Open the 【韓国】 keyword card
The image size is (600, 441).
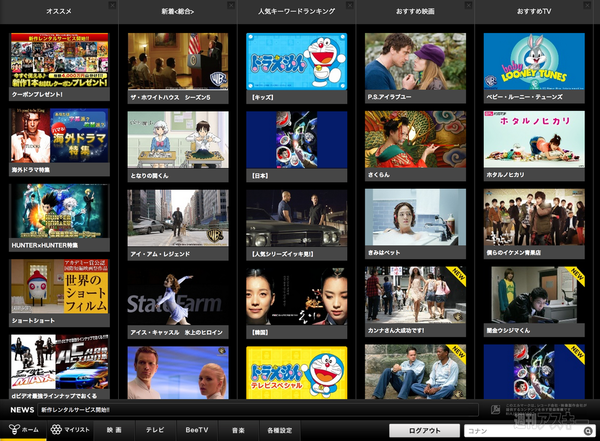click(297, 303)
